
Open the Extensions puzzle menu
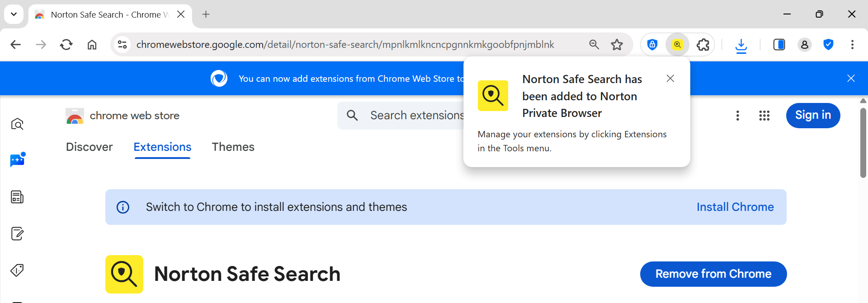click(703, 45)
